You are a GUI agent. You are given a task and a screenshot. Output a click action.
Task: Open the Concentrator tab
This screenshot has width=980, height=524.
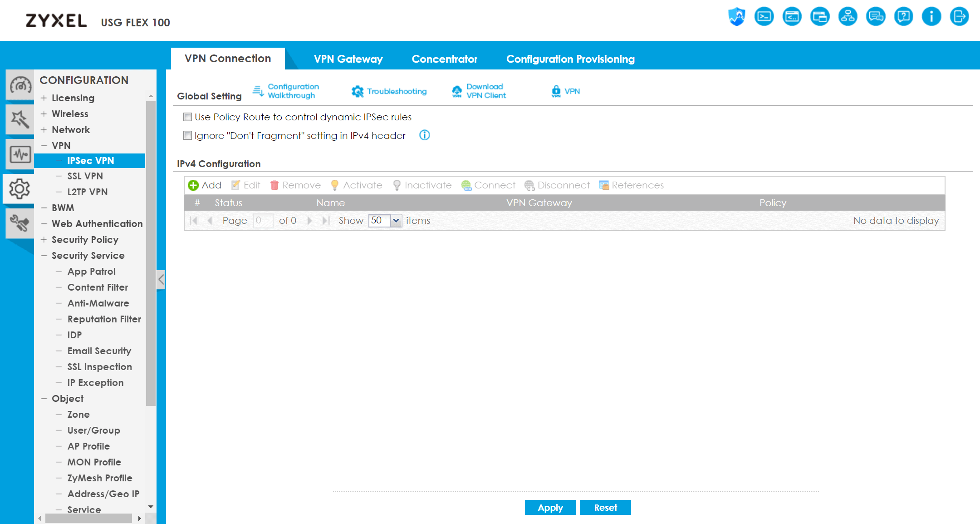pyautogui.click(x=444, y=59)
